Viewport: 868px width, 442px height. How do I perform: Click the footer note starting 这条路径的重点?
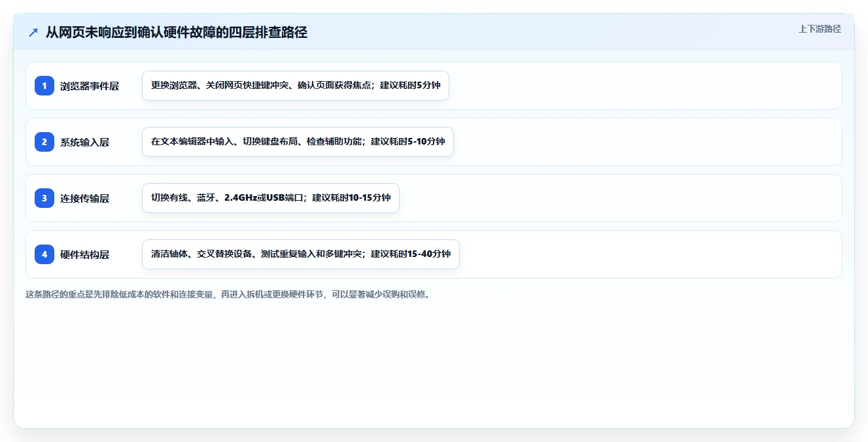(x=228, y=294)
